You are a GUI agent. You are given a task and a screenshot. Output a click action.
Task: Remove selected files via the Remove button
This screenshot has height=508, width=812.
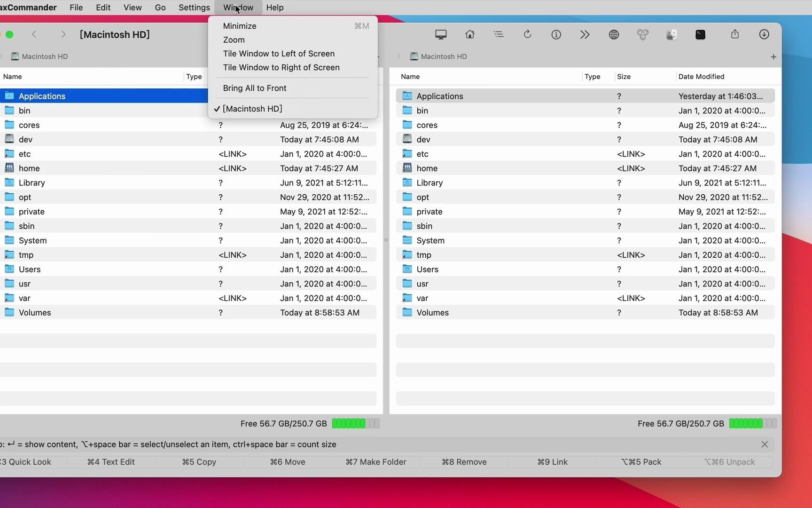(464, 462)
